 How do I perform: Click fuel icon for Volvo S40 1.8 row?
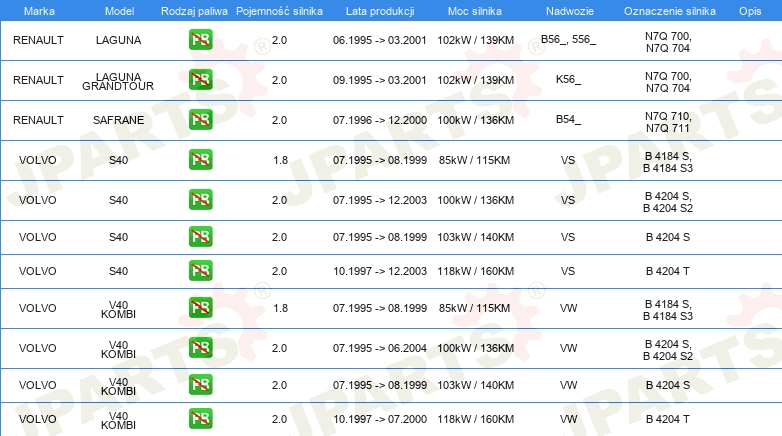[200, 160]
